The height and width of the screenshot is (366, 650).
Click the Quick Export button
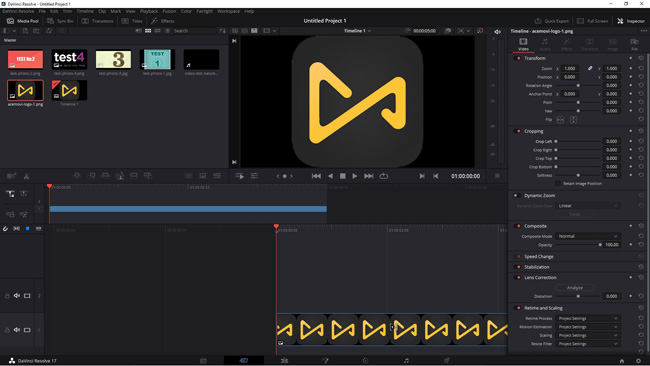[552, 21]
